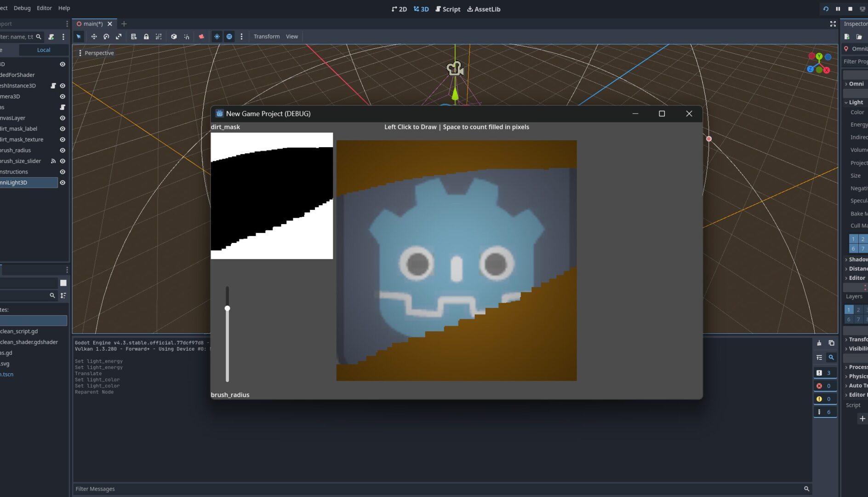
Task: Open clean_shader.gdshader file
Action: tap(29, 342)
